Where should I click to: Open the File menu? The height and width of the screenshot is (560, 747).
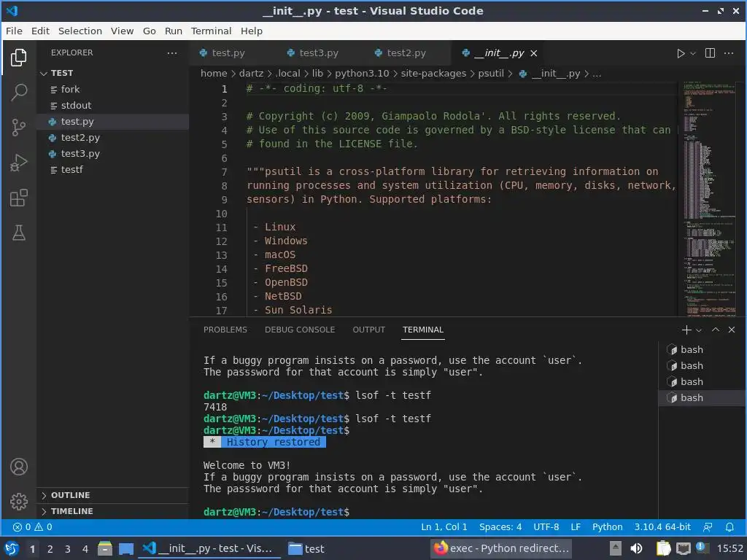14,31
